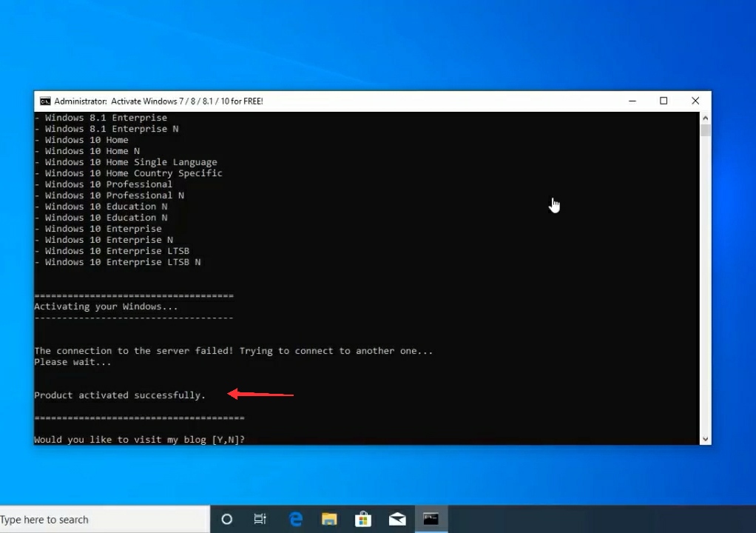Click the 'Product activated successfully.' line

120,395
